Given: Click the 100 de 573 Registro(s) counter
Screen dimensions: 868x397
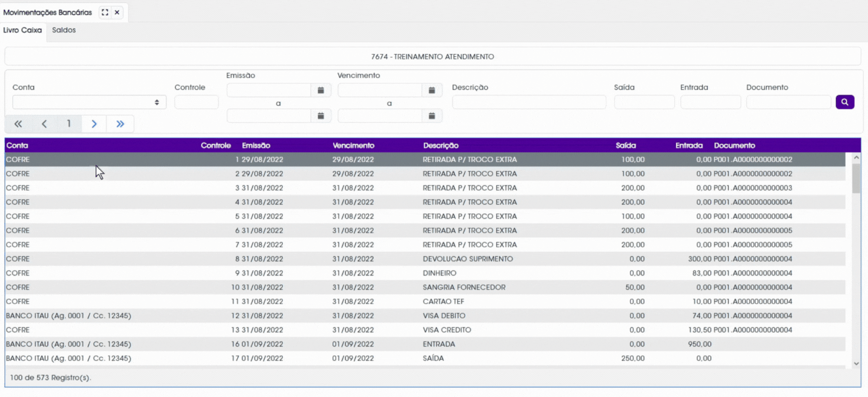Looking at the screenshot, I should coord(51,378).
